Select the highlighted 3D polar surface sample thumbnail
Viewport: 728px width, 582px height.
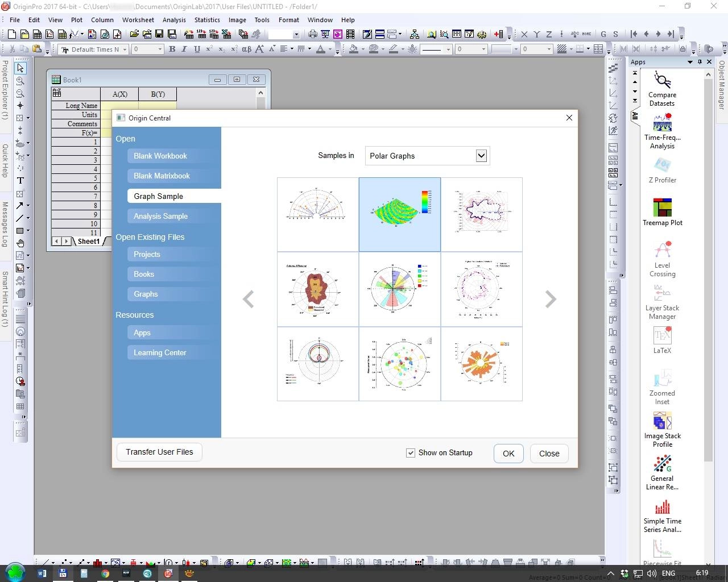pos(400,214)
